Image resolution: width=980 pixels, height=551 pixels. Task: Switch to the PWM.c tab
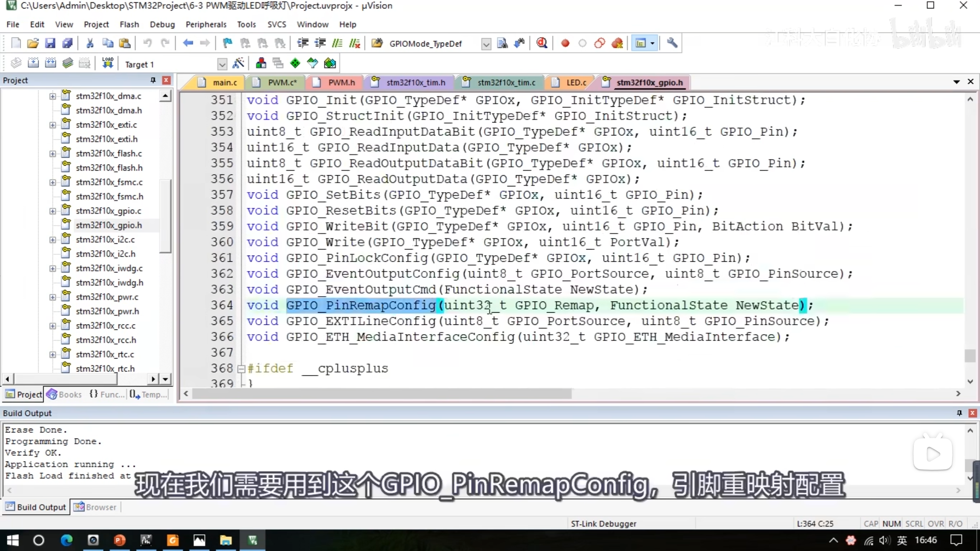[282, 83]
